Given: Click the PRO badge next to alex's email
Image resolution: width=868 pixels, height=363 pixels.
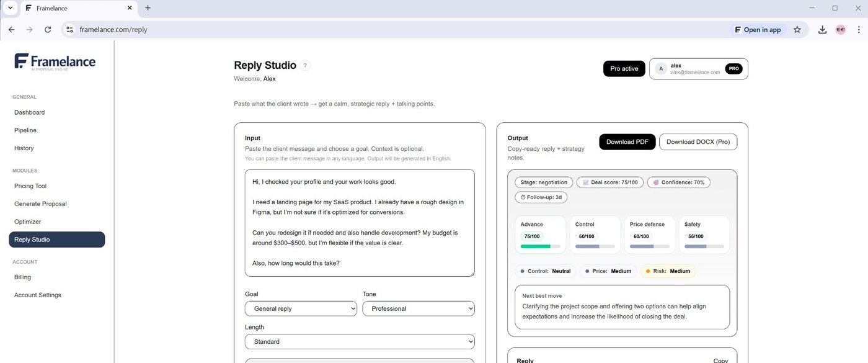Looking at the screenshot, I should 733,69.
